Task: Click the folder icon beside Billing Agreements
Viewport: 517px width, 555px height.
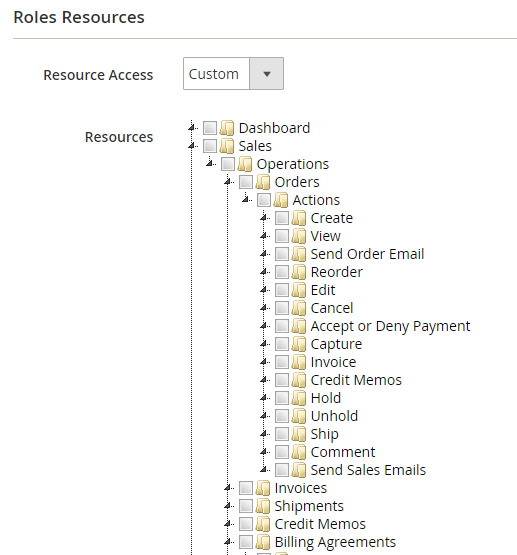Action: 263,542
